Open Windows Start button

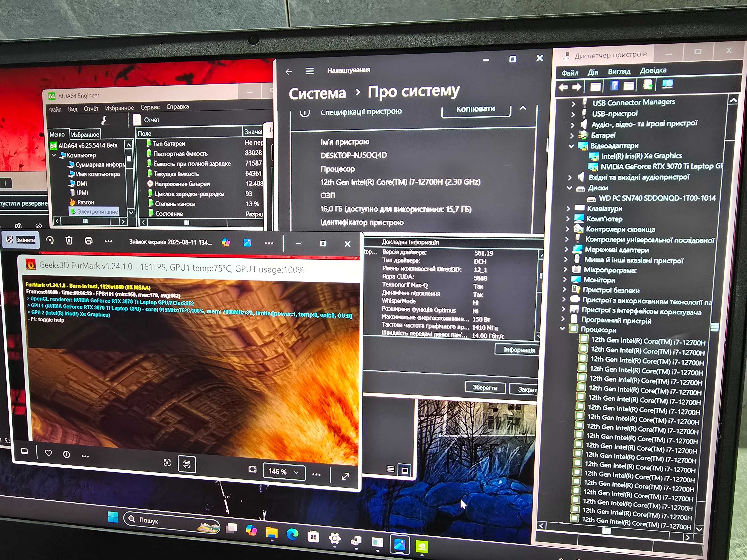[113, 517]
